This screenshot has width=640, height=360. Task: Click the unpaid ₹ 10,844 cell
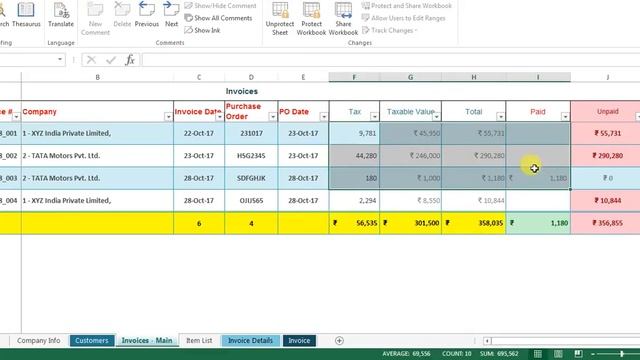607,201
